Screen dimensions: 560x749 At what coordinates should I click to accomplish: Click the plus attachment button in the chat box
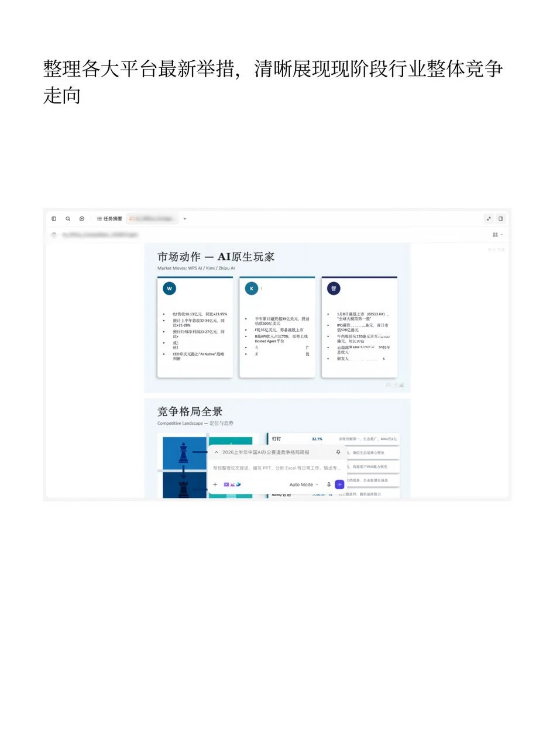pos(215,485)
